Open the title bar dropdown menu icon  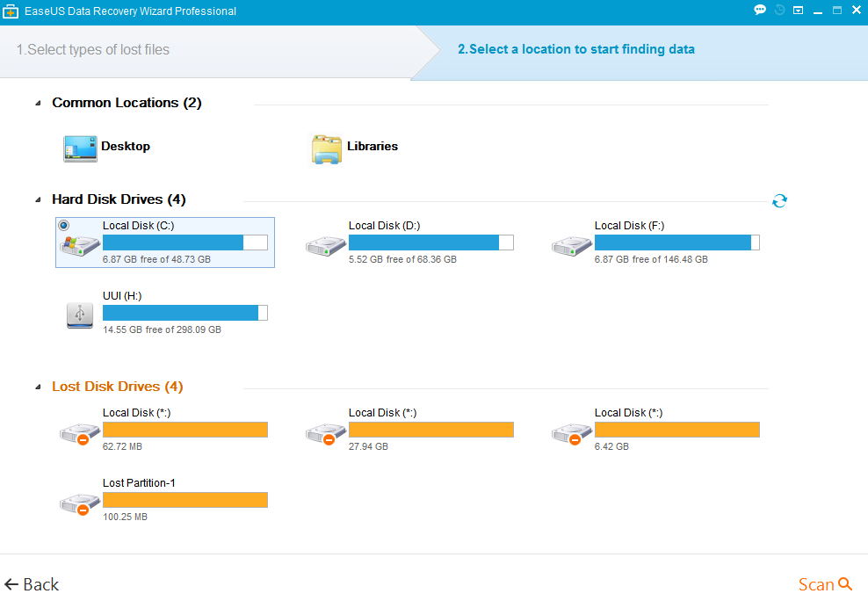pos(799,11)
